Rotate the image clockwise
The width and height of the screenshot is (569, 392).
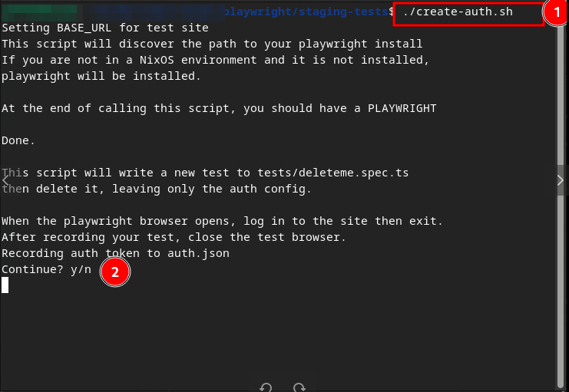pyautogui.click(x=299, y=388)
